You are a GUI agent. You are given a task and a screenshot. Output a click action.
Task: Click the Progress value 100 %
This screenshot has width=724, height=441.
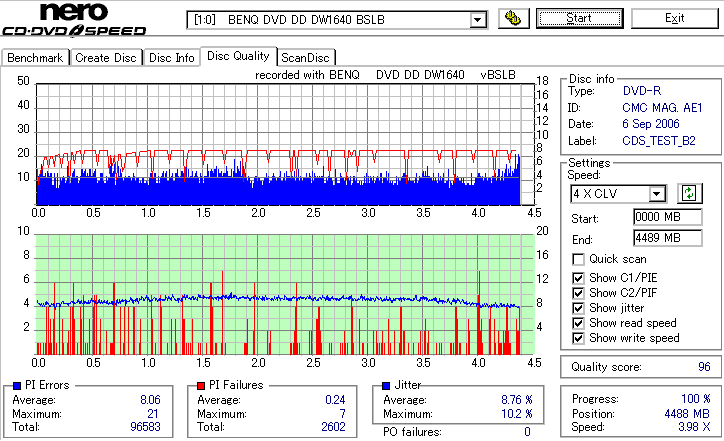696,399
